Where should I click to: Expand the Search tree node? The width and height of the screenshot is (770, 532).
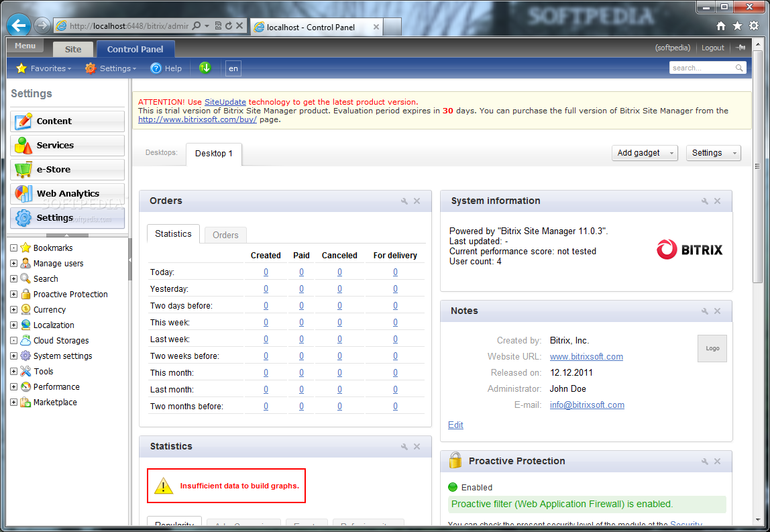[13, 278]
